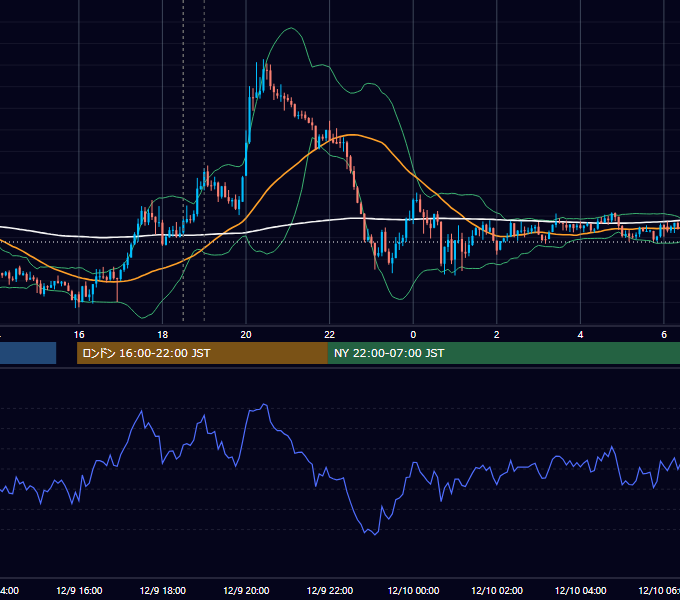Click hour label 2 on price chart axis
Image resolution: width=680 pixels, height=600 pixels.
[497, 335]
